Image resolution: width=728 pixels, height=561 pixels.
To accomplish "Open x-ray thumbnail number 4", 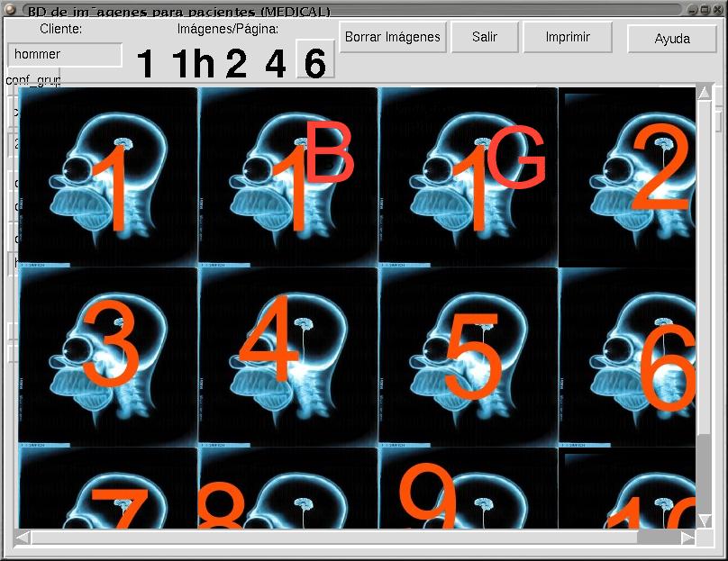I will (287, 357).
